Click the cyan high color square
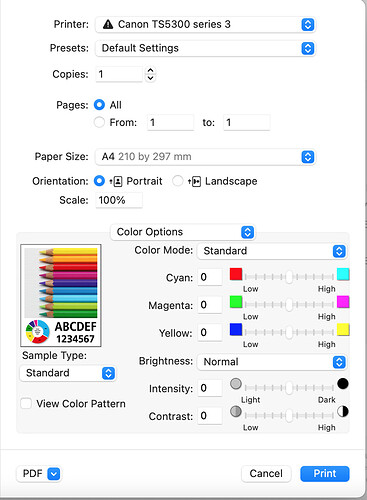The image size is (367, 500). click(343, 274)
